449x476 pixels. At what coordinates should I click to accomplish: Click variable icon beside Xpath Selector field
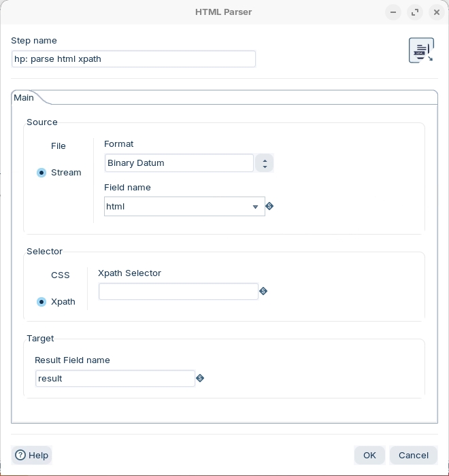pyautogui.click(x=263, y=291)
